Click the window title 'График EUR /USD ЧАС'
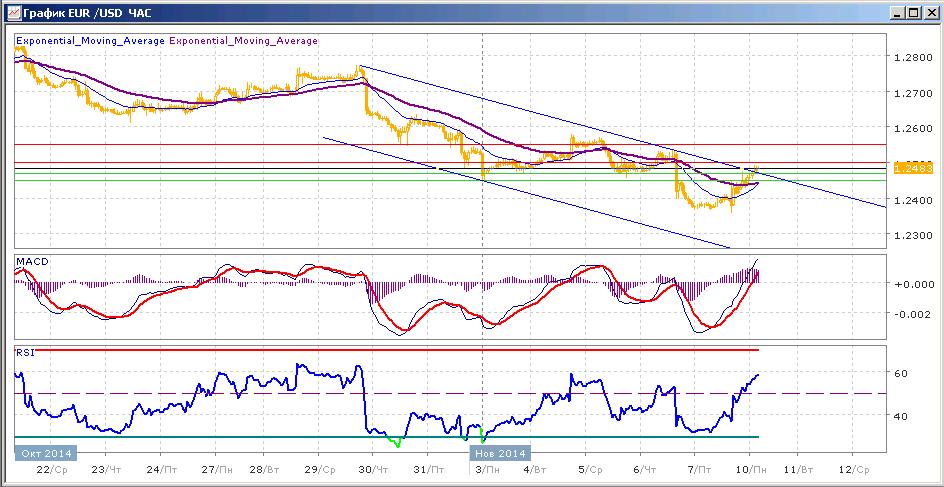This screenshot has width=944, height=487. 87,12
